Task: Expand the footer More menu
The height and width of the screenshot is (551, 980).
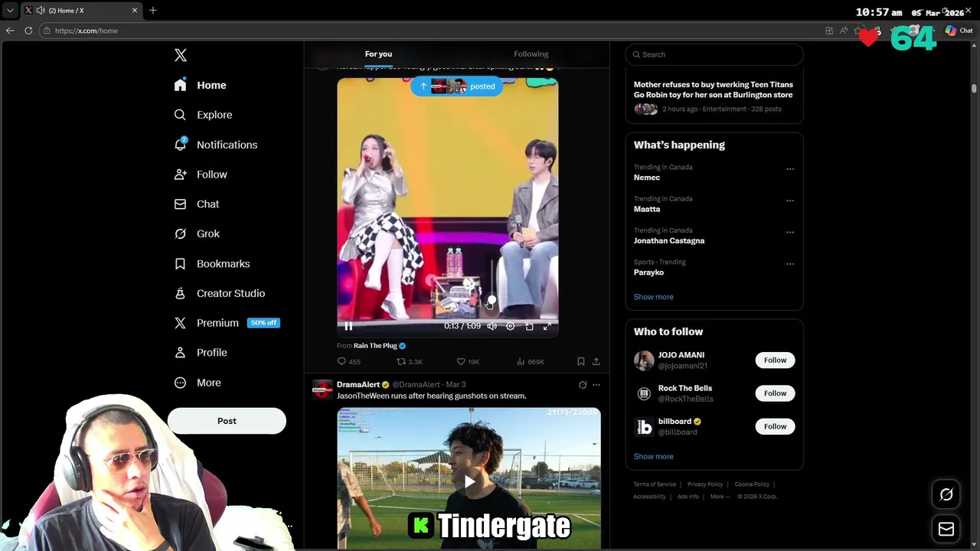Action: tap(720, 497)
